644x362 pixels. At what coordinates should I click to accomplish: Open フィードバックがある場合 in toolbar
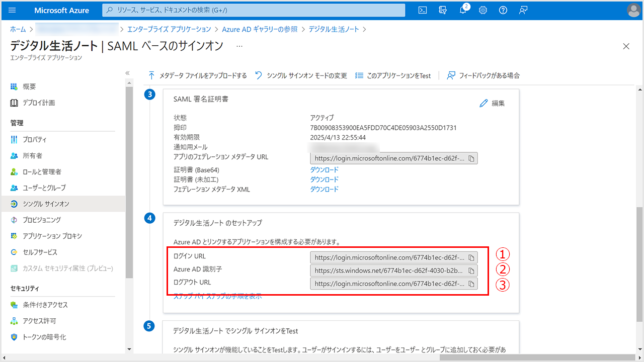click(483, 75)
